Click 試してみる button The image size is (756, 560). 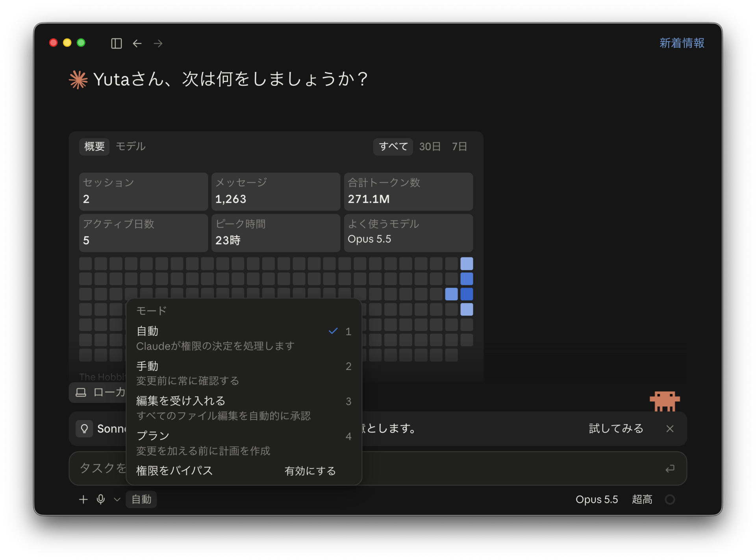pyautogui.click(x=616, y=429)
